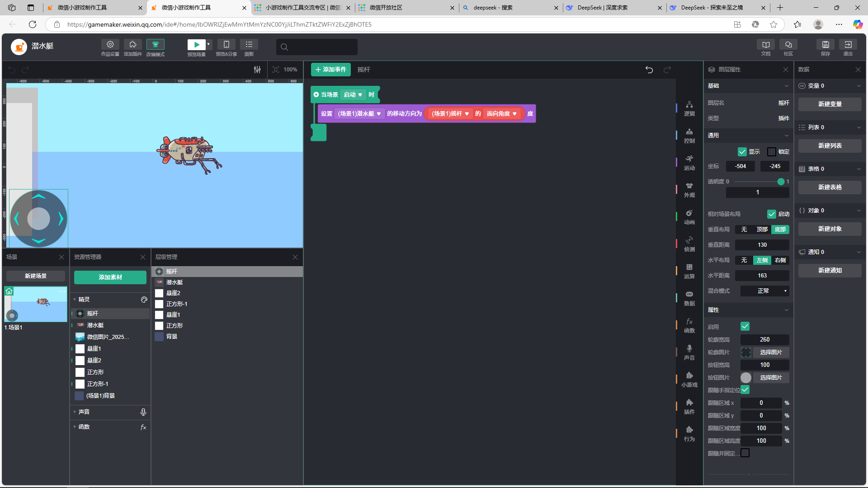
Task: Select the 声音 sound block category
Action: [x=689, y=352]
